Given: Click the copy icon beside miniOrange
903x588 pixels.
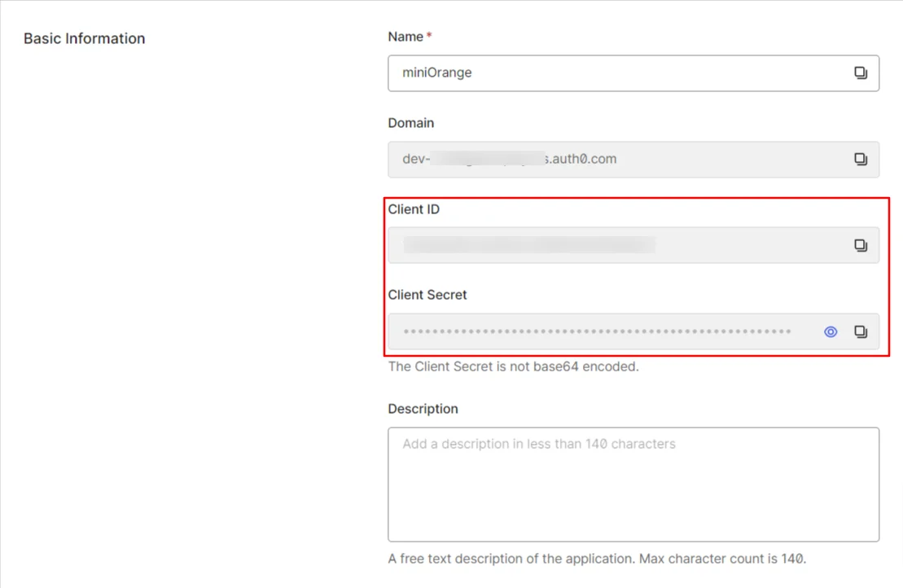Looking at the screenshot, I should (x=861, y=72).
